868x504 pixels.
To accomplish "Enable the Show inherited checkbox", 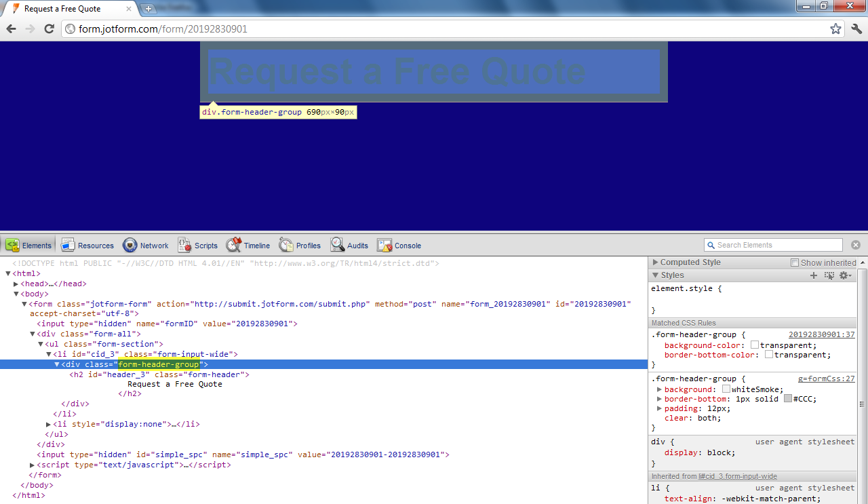I will click(795, 263).
